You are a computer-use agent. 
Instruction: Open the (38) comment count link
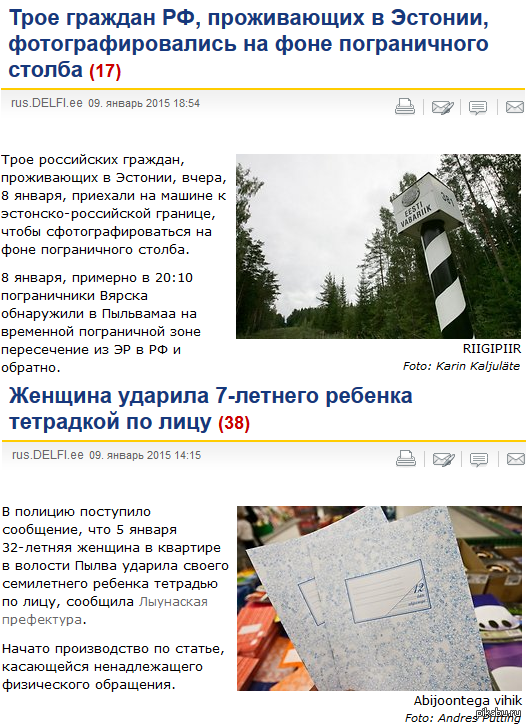click(x=234, y=423)
